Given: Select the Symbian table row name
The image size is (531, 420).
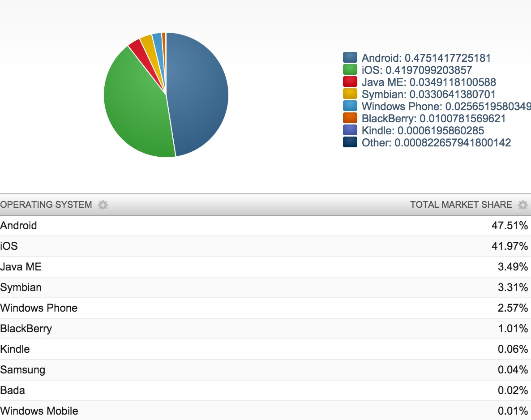Looking at the screenshot, I should (x=21, y=287).
